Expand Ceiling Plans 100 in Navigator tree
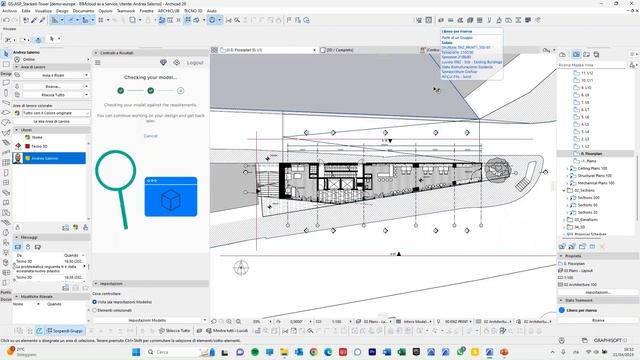The height and width of the screenshot is (360, 640). click(x=567, y=169)
